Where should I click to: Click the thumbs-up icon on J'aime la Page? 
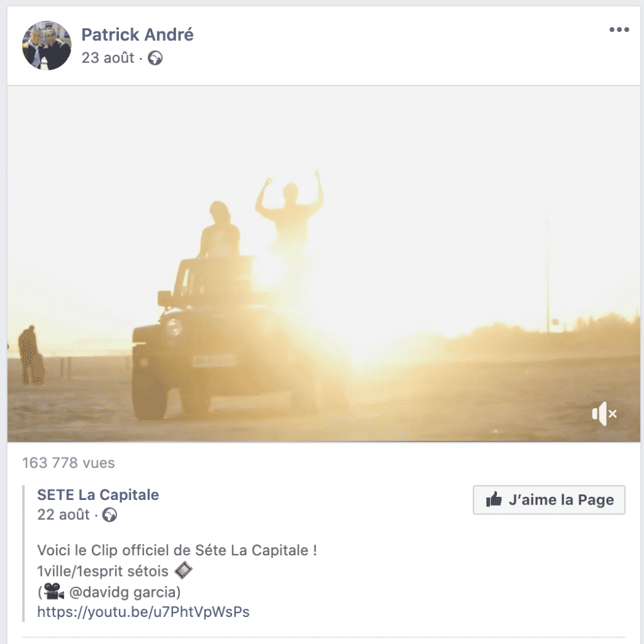coord(494,499)
